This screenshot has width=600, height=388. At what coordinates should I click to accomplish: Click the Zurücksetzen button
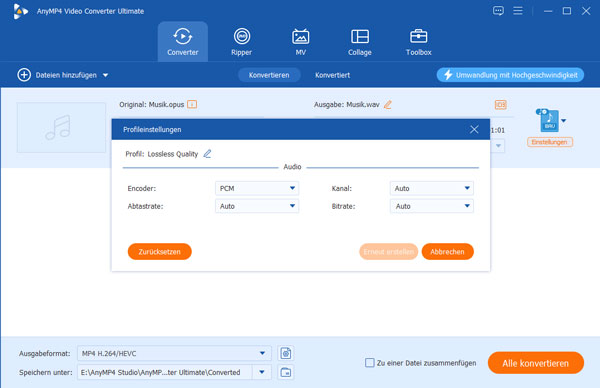click(160, 252)
